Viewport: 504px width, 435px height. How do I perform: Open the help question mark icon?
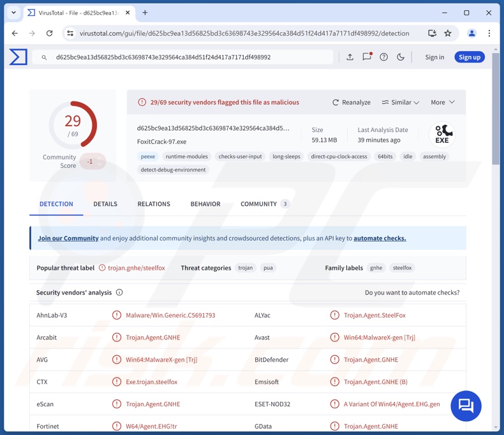coord(383,57)
